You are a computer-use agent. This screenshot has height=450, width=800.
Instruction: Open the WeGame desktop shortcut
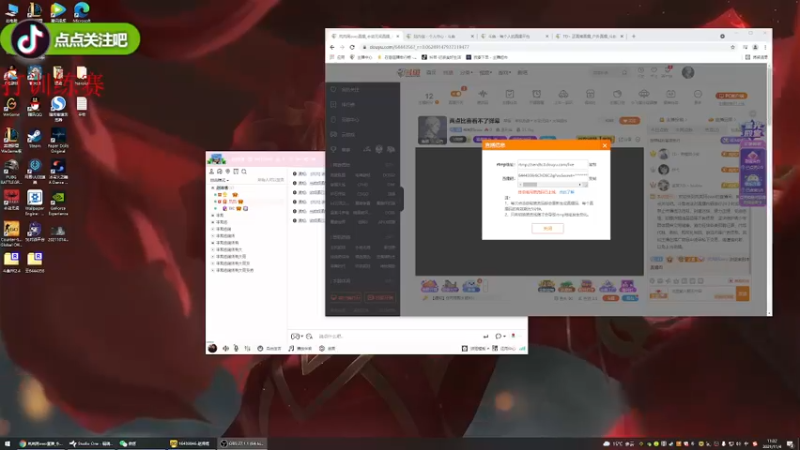[x=11, y=107]
